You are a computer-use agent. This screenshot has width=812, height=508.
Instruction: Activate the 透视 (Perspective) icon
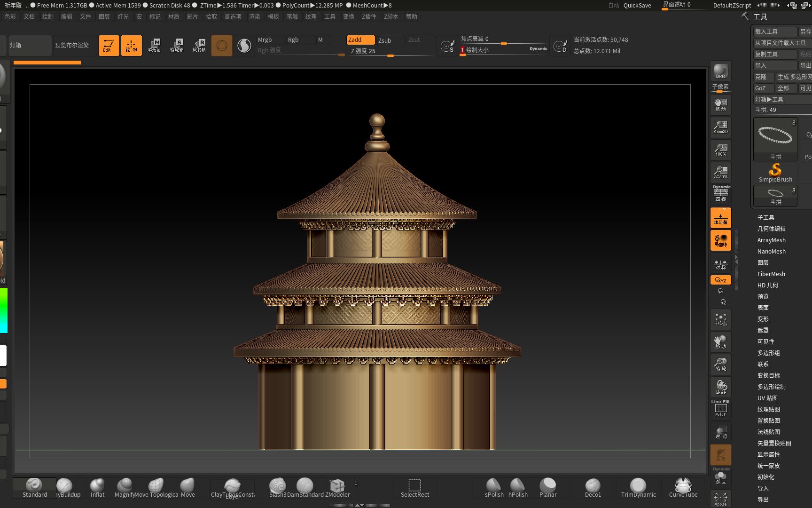(x=720, y=195)
